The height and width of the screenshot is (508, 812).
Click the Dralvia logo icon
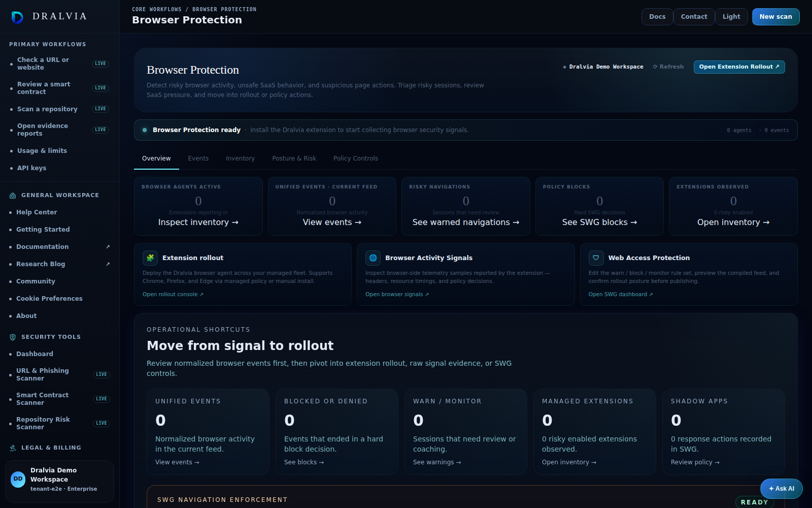point(17,17)
